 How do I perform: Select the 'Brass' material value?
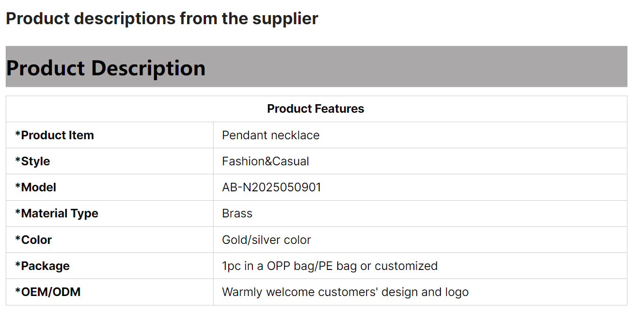pos(237,214)
